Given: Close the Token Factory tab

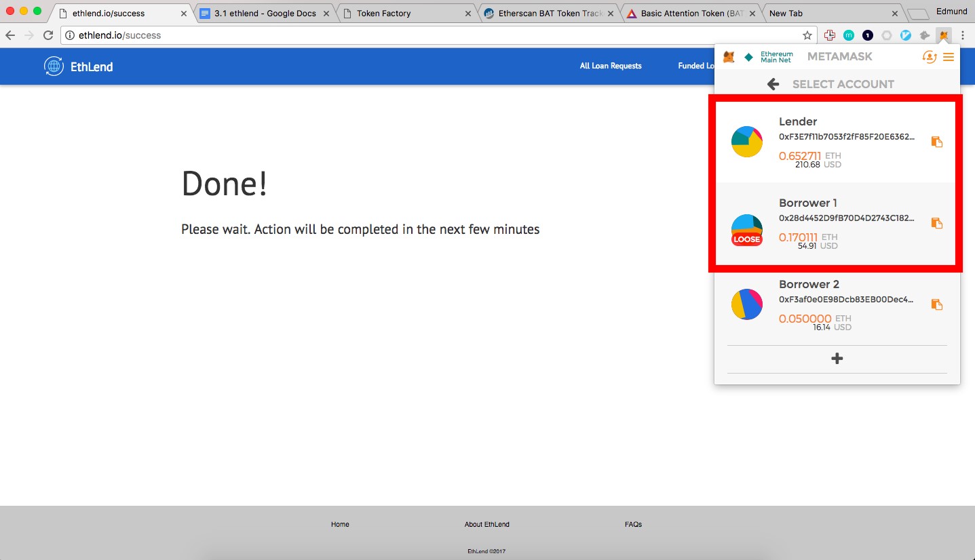Looking at the screenshot, I should [x=467, y=13].
